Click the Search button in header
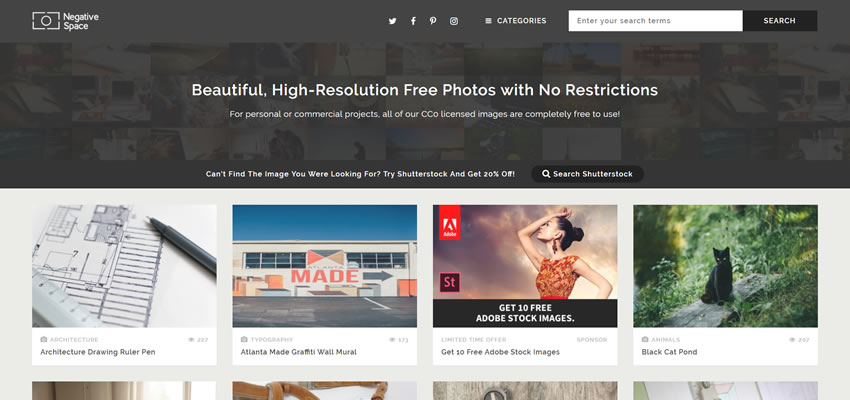Screen dimensions: 850x400 [780, 21]
